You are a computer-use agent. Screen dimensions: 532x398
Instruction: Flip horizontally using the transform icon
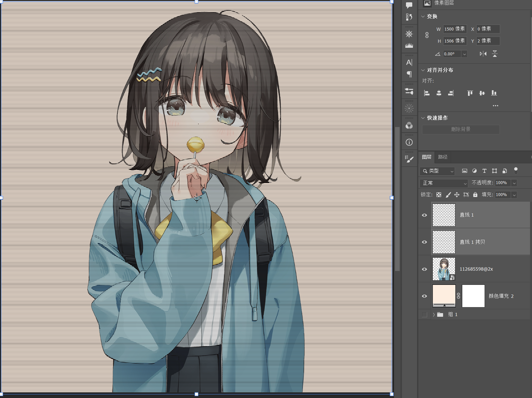point(483,54)
